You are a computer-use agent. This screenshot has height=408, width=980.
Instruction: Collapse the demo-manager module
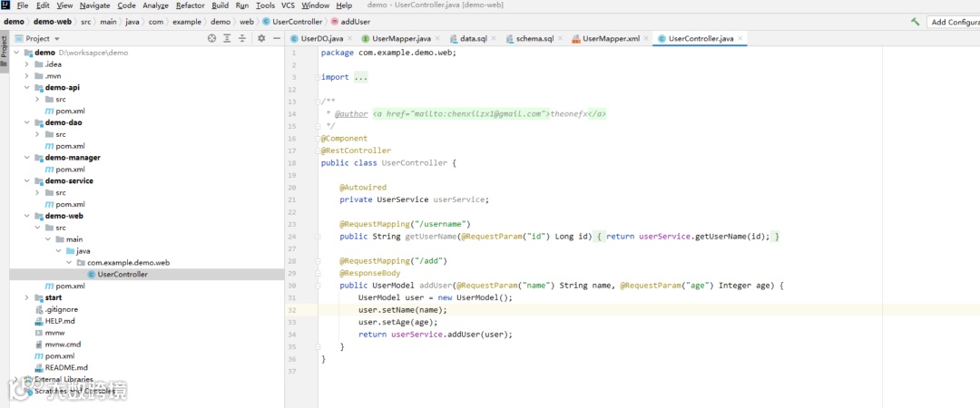tap(27, 158)
